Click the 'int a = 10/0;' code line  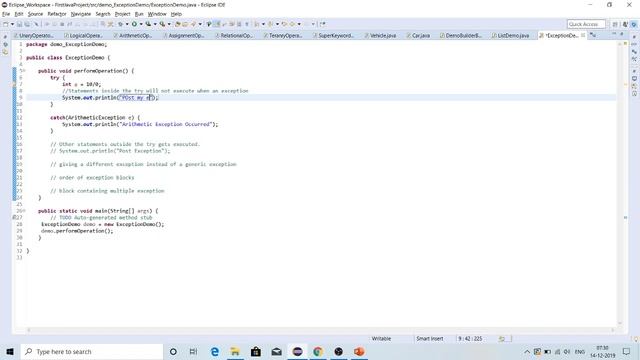tap(81, 84)
